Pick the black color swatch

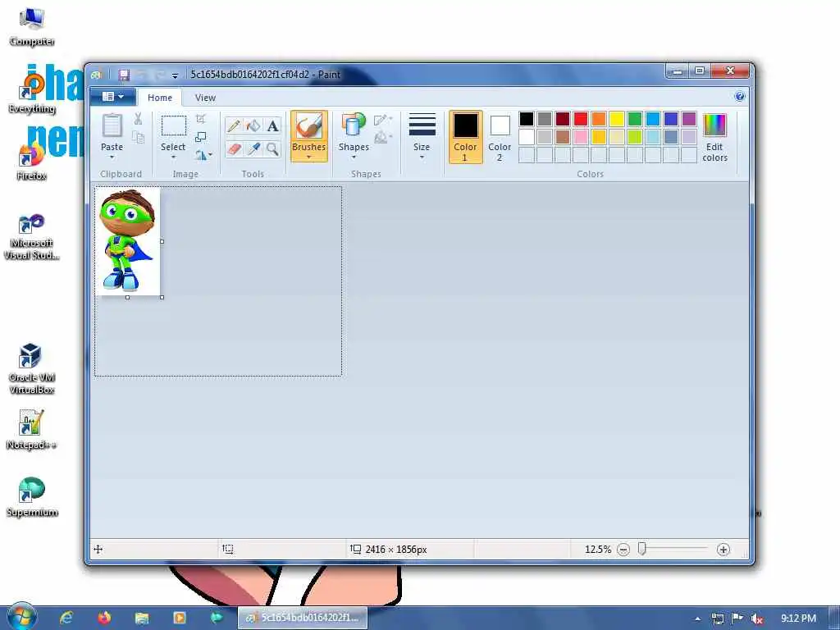527,119
